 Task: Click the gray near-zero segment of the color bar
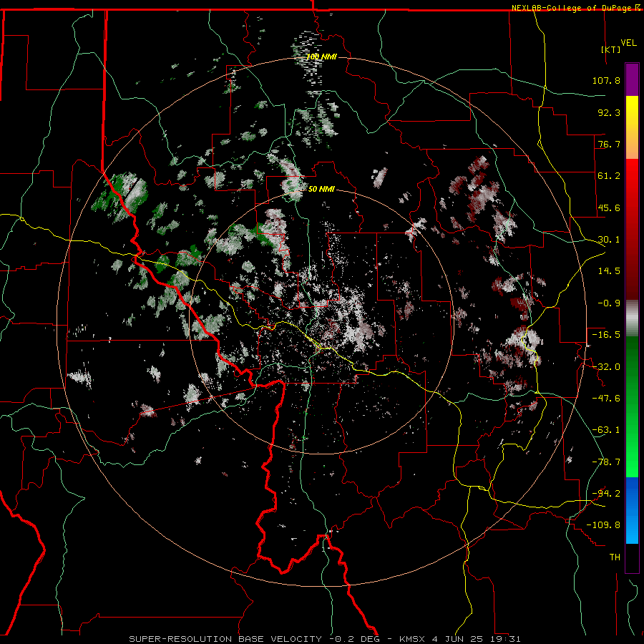pyautogui.click(x=632, y=318)
